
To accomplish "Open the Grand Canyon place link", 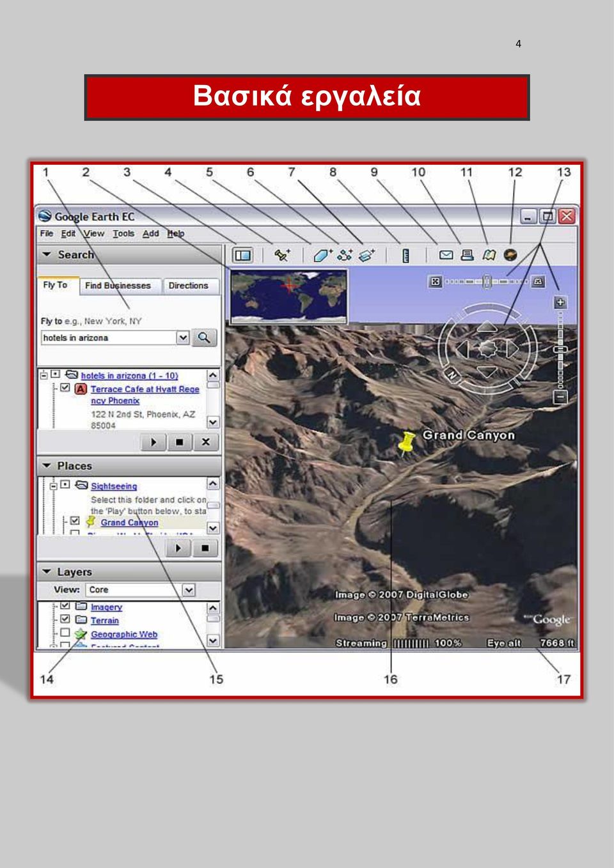I will click(x=129, y=523).
